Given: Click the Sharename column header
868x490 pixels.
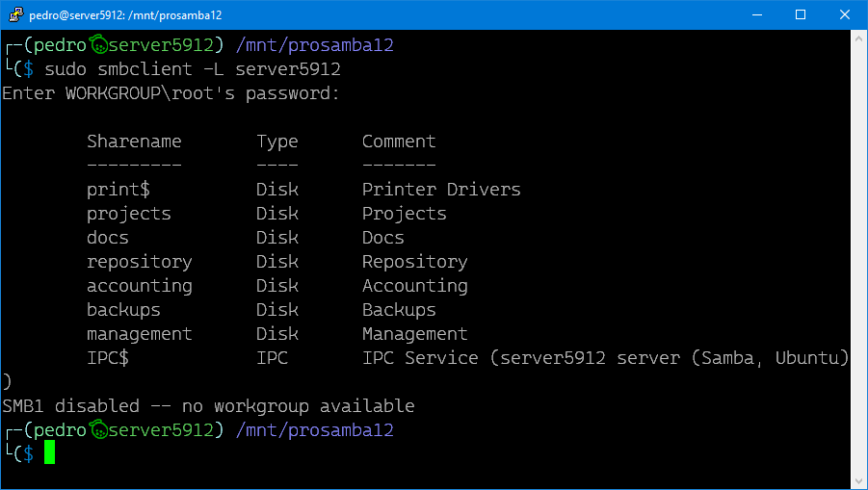Looking at the screenshot, I should point(134,142).
